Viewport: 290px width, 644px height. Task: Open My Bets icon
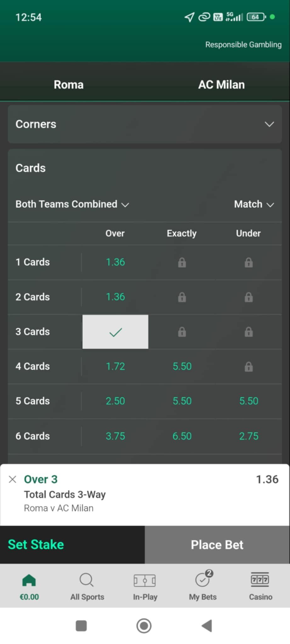click(x=202, y=580)
